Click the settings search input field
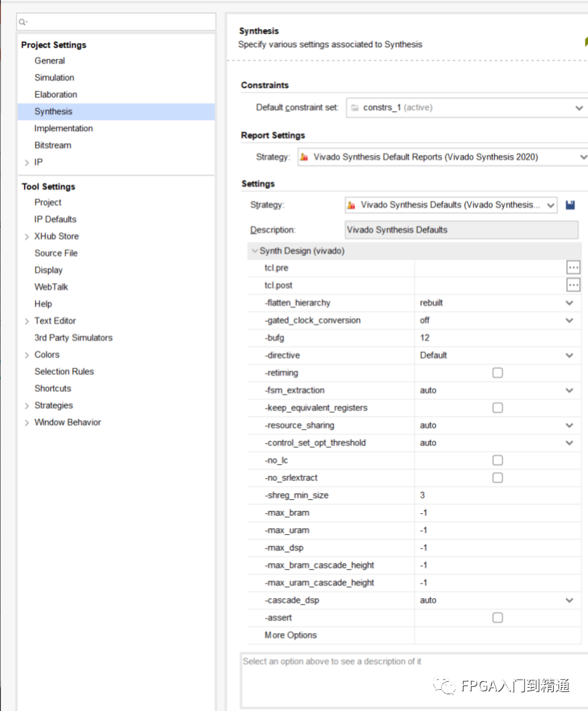The width and height of the screenshot is (588, 711). [x=116, y=22]
